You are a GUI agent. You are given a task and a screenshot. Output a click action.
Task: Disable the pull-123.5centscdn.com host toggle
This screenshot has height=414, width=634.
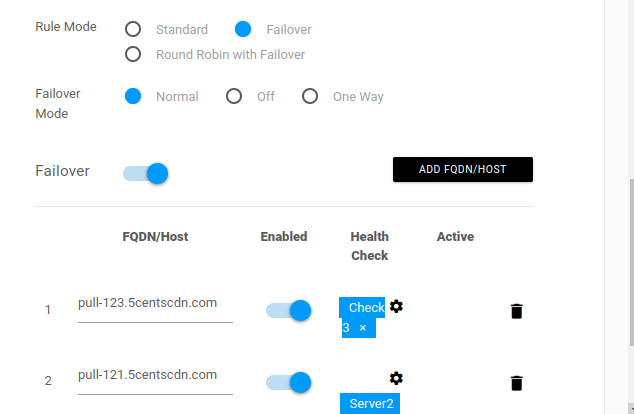[x=288, y=310]
